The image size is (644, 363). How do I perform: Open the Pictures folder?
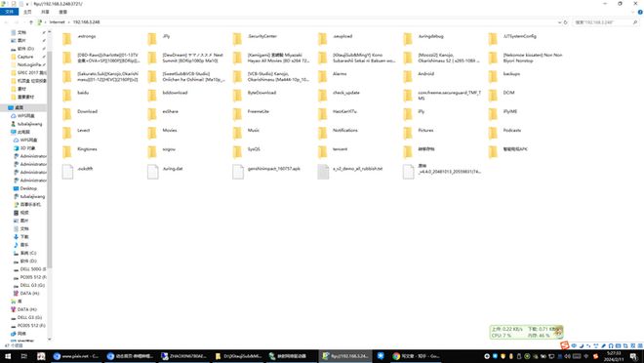[x=419, y=133]
